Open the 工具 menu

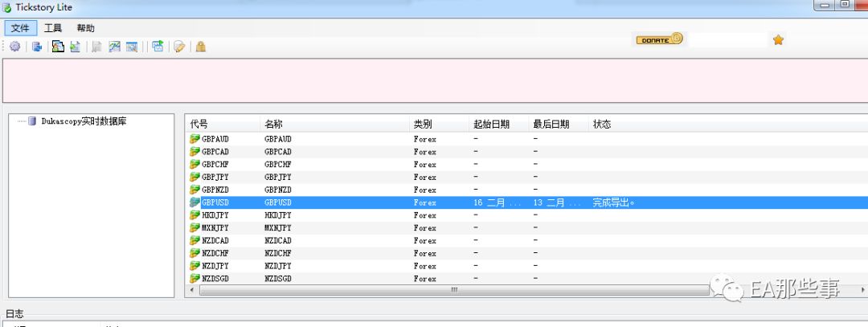point(53,27)
